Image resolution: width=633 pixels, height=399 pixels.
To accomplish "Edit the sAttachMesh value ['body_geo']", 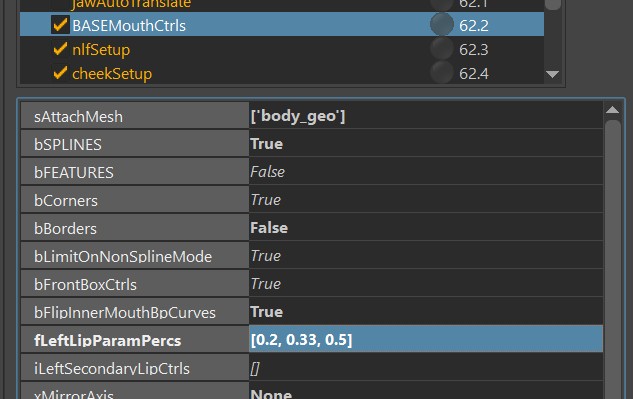I will [426, 116].
